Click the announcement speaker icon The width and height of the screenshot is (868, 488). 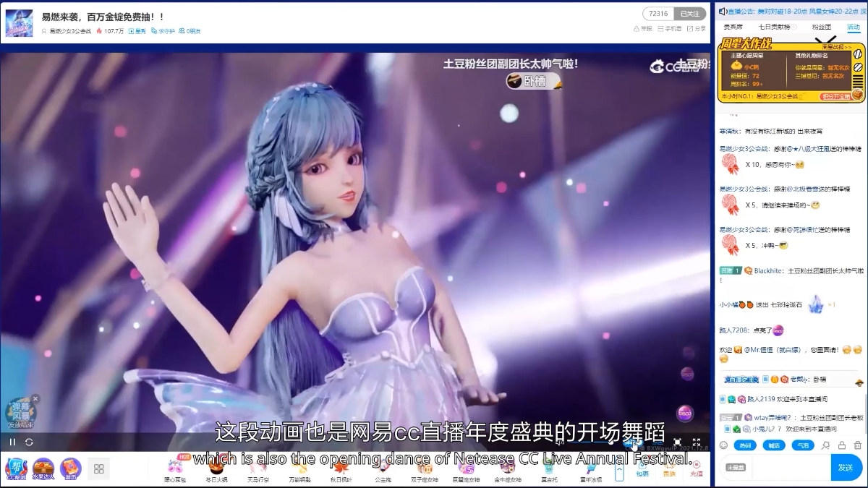point(722,11)
